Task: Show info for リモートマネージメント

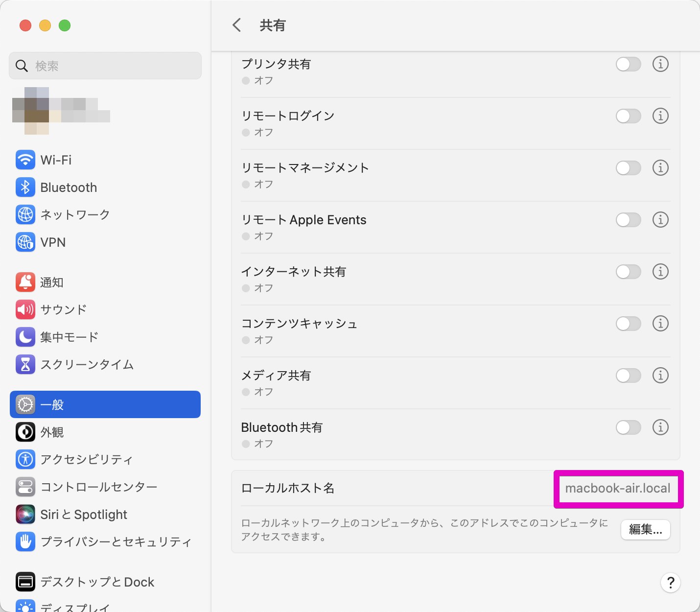Action: tap(660, 168)
